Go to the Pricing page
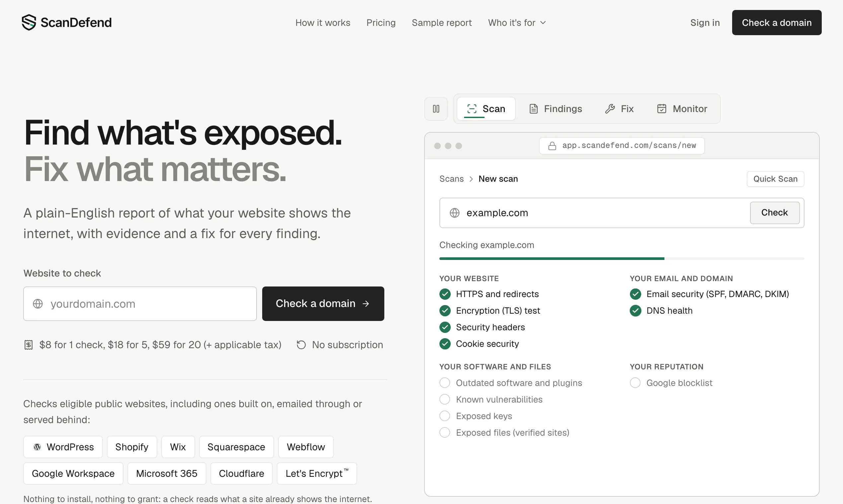Viewport: 843px width, 504px height. (x=381, y=23)
